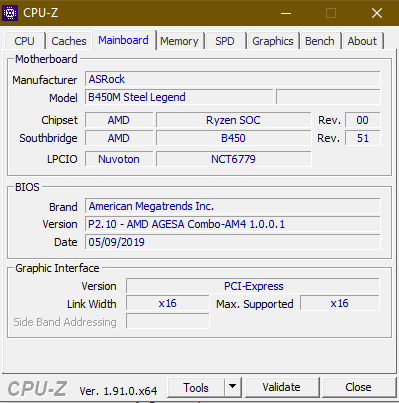Select the BIOS date 05/09/2019
Screen dimensions: 399x403
click(x=232, y=242)
